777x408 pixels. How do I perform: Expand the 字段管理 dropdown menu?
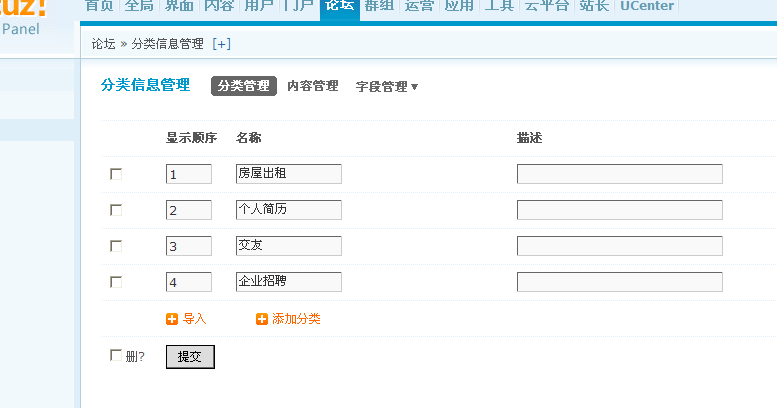pyautogui.click(x=387, y=87)
